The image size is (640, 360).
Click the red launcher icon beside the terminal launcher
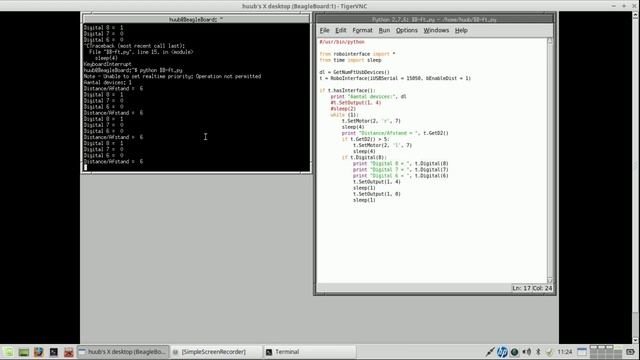click(68, 352)
